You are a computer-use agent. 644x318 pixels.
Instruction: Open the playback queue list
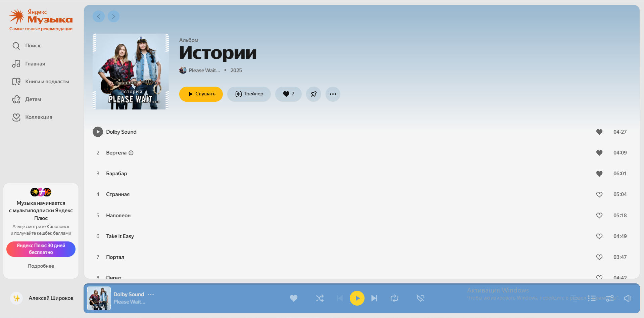[592, 298]
